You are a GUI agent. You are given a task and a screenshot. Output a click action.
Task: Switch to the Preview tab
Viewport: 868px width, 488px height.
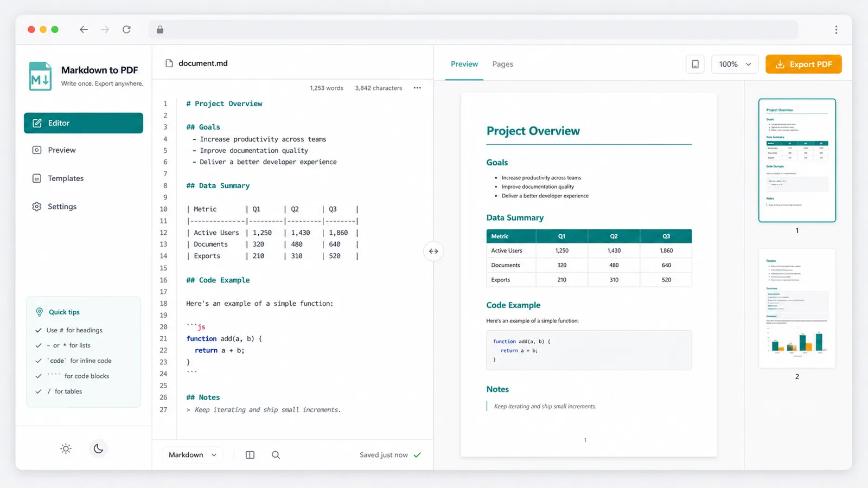(464, 64)
